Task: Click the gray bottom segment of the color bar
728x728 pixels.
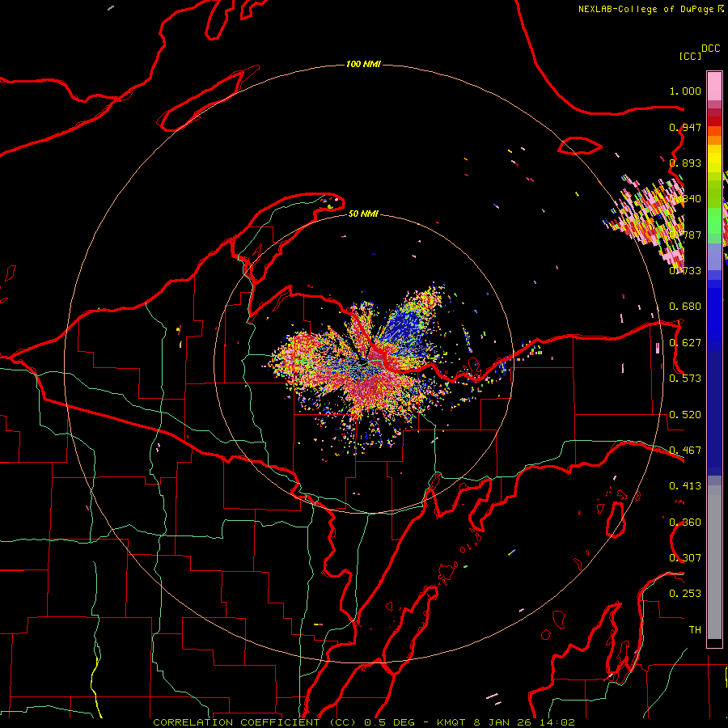Action: (714, 562)
